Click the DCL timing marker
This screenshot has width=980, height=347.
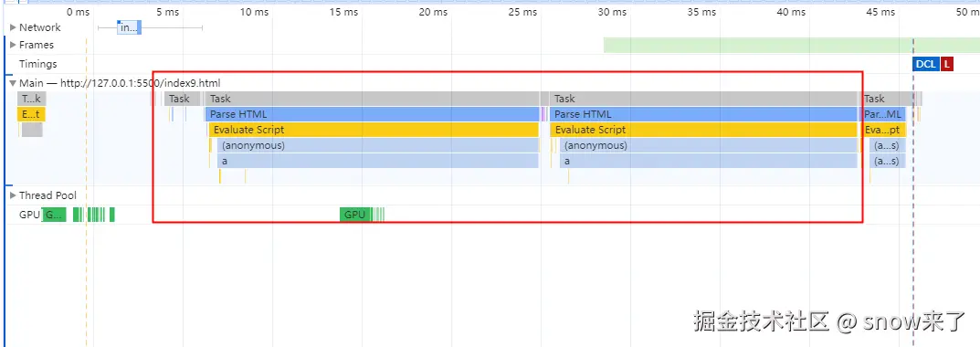point(925,64)
